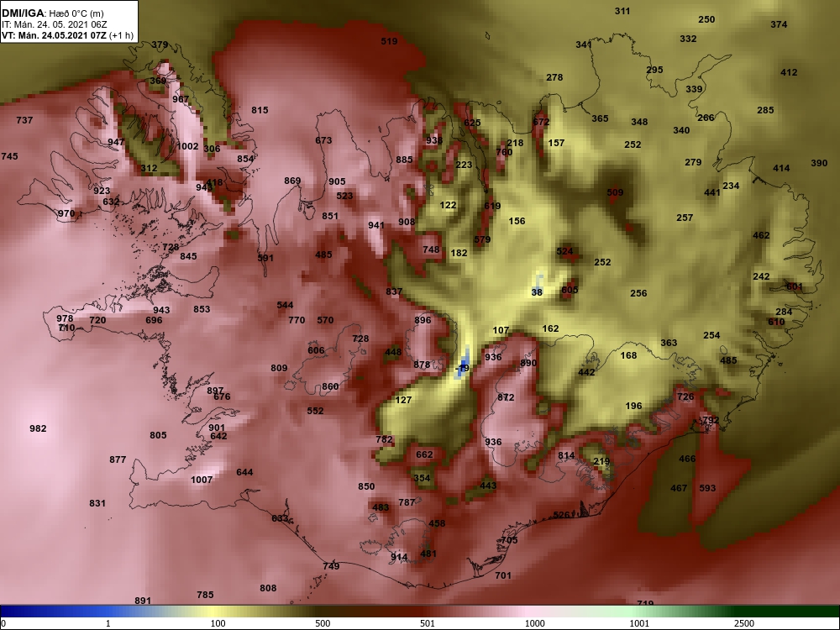Click the legend label '501'
This screenshot has height=630, width=840.
(x=427, y=623)
